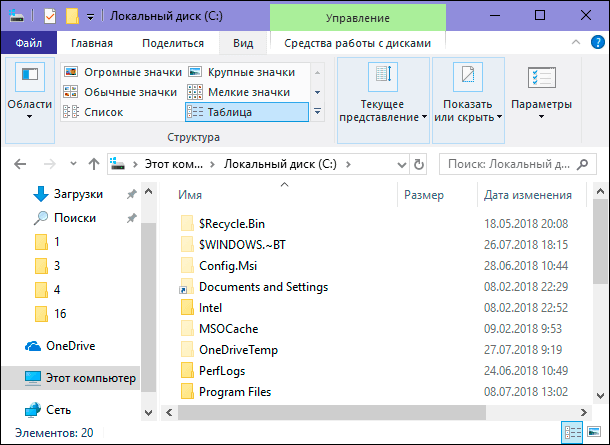The width and height of the screenshot is (610, 445).
Task: Select Этот компьютер in the navigation pane
Action: click(71, 378)
